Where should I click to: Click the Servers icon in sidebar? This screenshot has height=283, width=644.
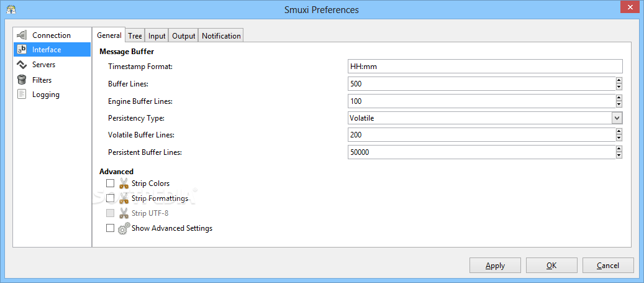tap(22, 65)
